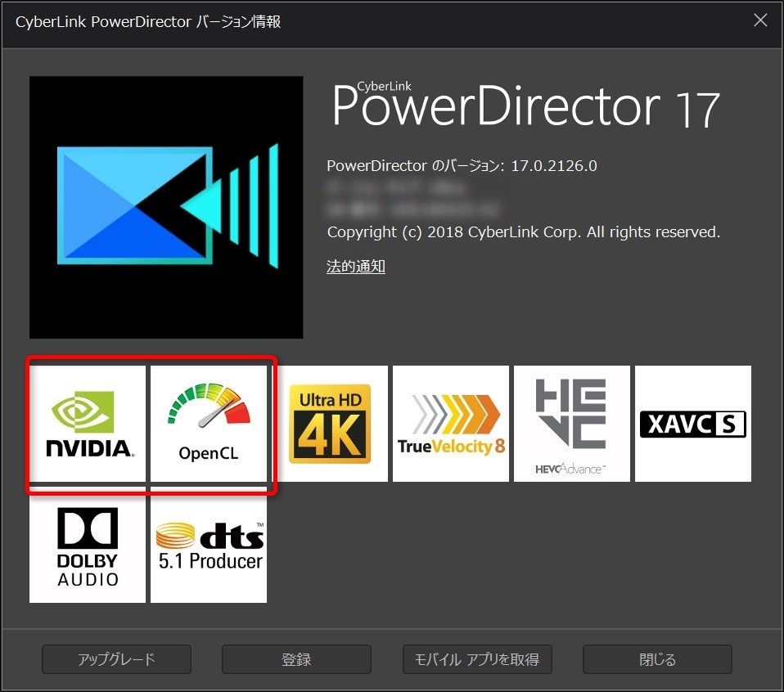Viewport: 784px width, 692px height.
Task: Close the dialog with the title bar X
Action: pyautogui.click(x=760, y=20)
